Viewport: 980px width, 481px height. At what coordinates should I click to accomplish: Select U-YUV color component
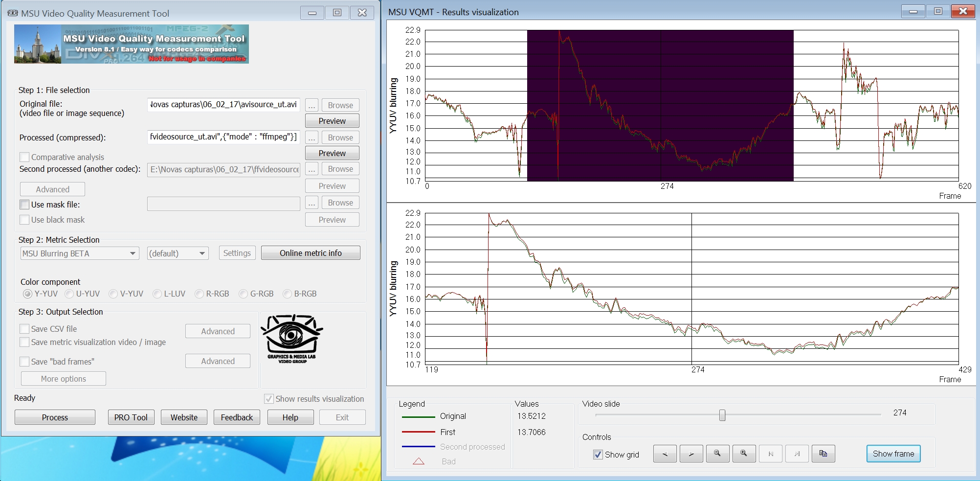tap(69, 294)
